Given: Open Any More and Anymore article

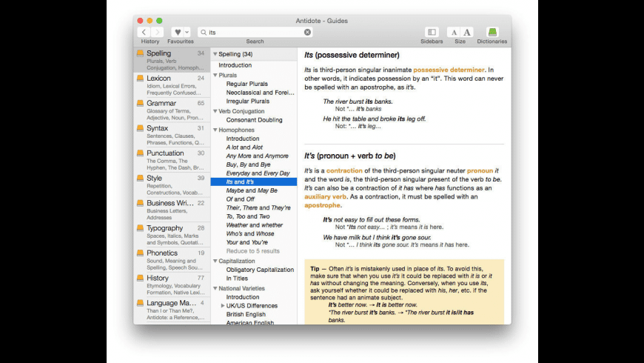Looking at the screenshot, I should tap(257, 156).
